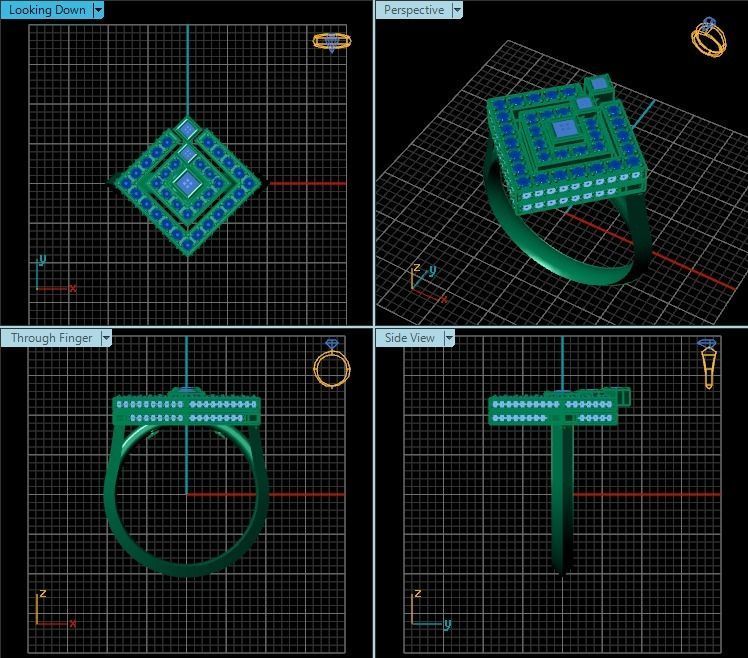
Task: Select the Side View viewport title
Action: pos(410,338)
